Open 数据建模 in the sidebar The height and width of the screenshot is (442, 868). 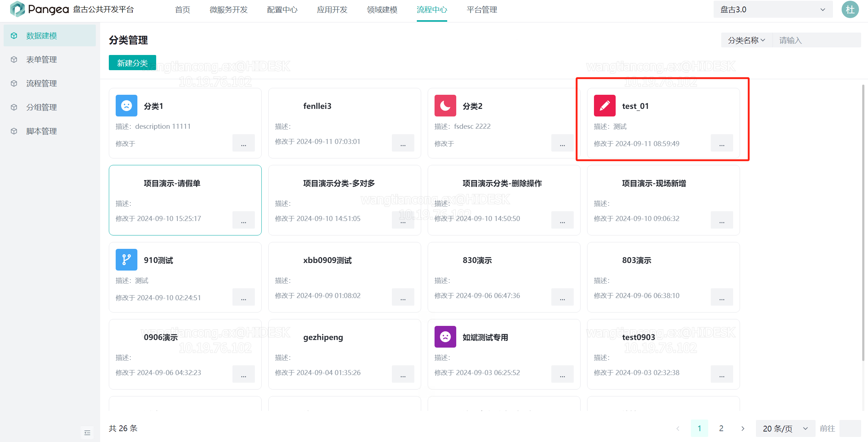50,35
